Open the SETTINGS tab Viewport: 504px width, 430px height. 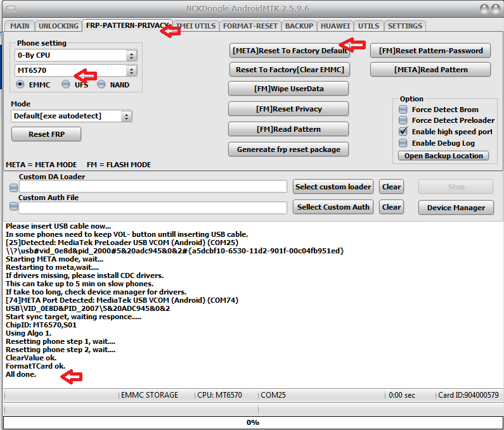click(405, 26)
